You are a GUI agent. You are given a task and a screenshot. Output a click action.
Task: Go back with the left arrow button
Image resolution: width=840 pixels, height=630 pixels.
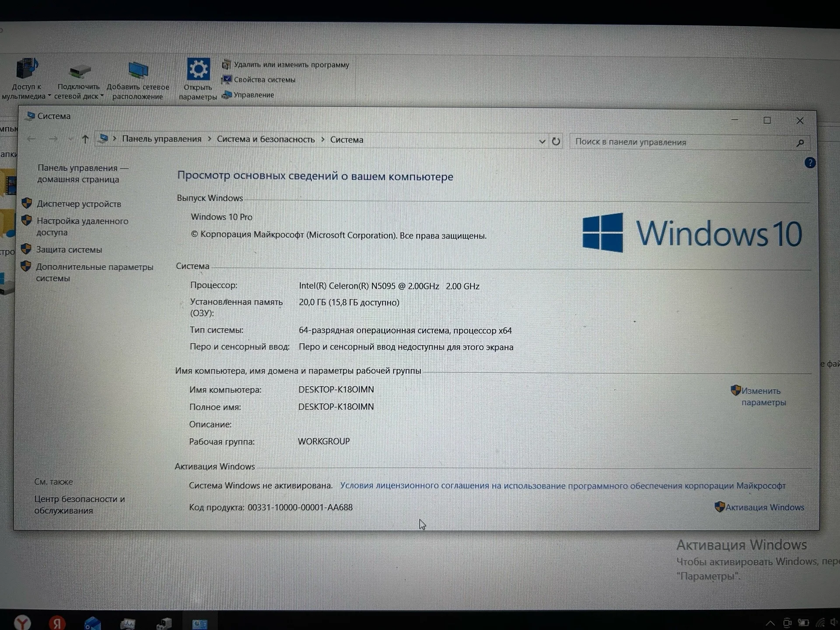pyautogui.click(x=31, y=139)
